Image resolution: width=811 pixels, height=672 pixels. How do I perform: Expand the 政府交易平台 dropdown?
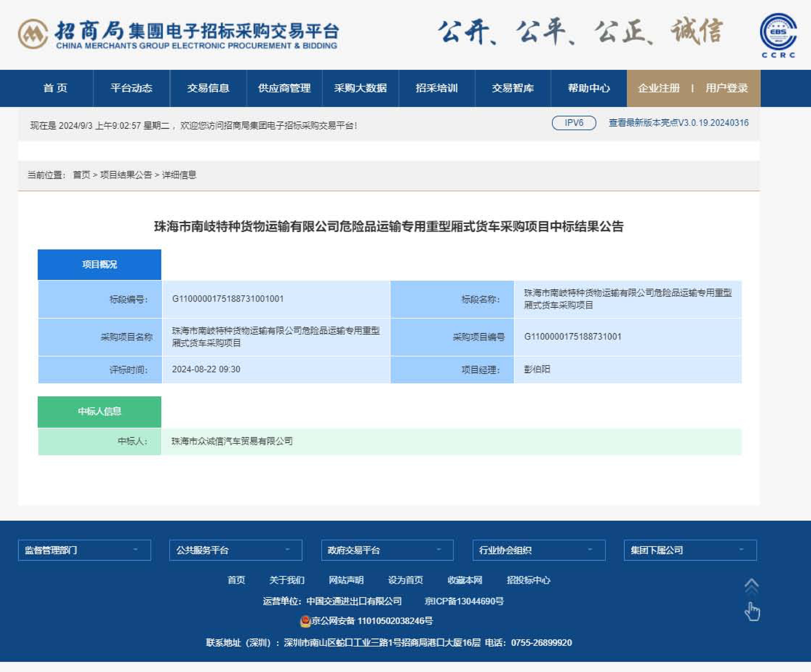coord(387,550)
